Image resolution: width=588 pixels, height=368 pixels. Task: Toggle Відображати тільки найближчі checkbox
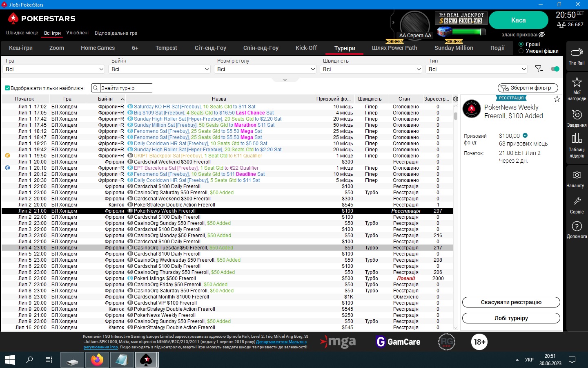tap(7, 88)
